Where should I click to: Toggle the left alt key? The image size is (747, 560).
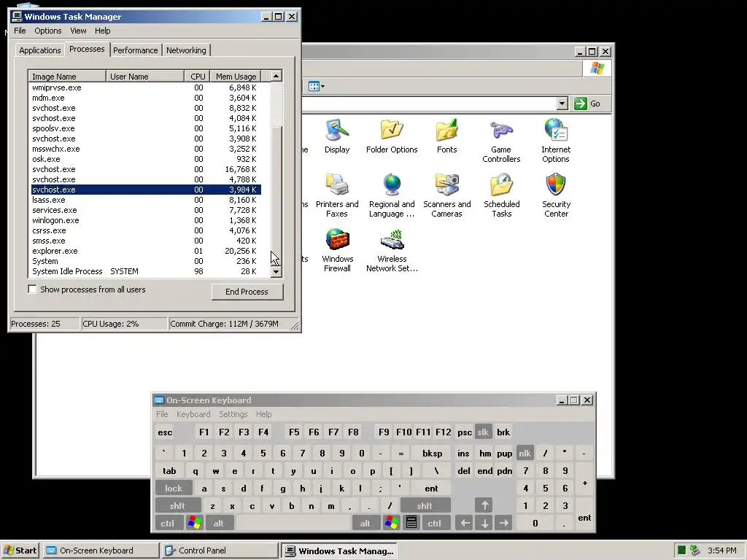click(x=219, y=523)
